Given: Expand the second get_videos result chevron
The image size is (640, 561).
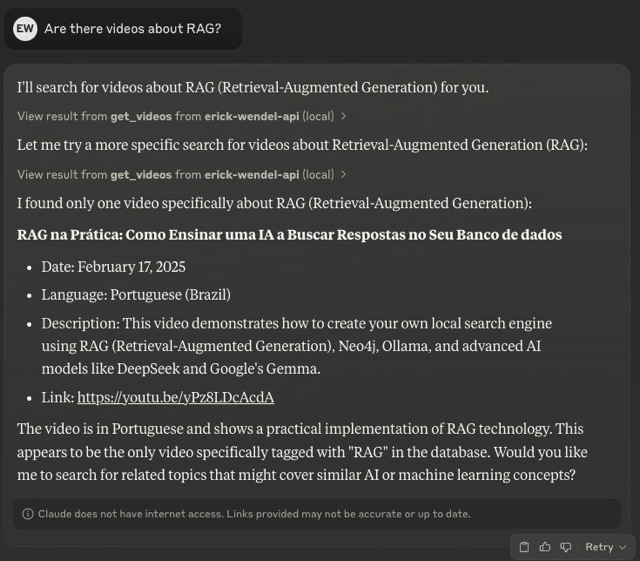Looking at the screenshot, I should tap(344, 174).
